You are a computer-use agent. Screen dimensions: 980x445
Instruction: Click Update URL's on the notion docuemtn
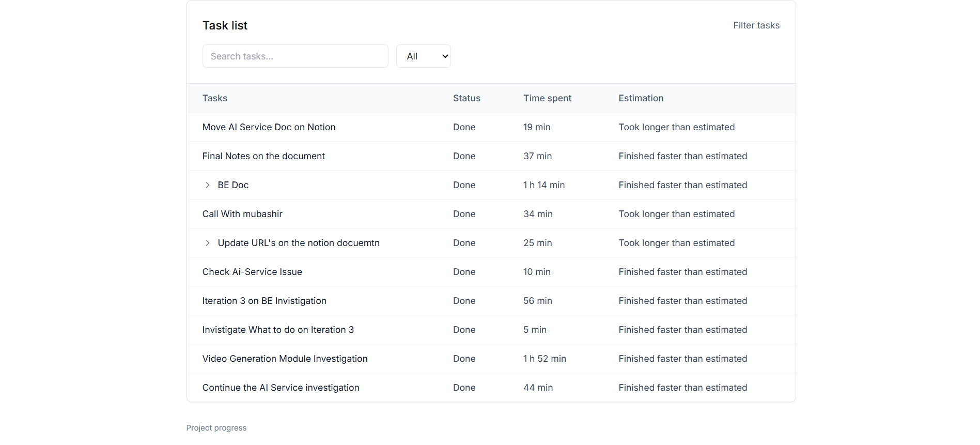coord(299,243)
